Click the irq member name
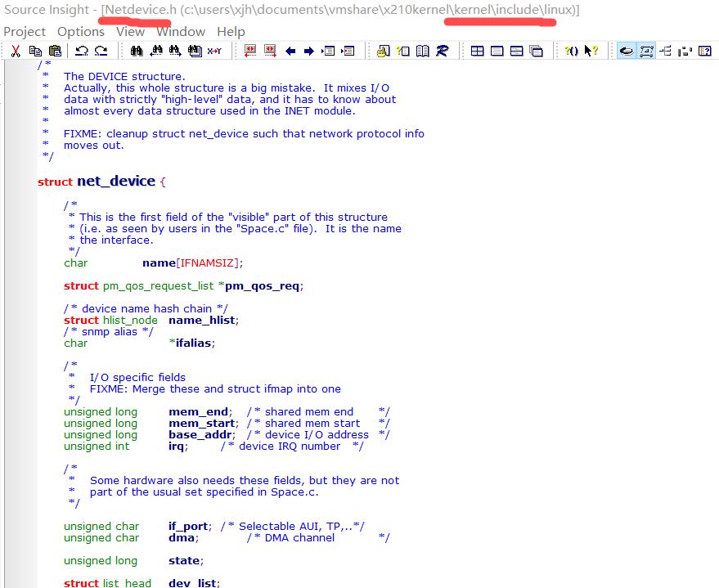 (176, 447)
